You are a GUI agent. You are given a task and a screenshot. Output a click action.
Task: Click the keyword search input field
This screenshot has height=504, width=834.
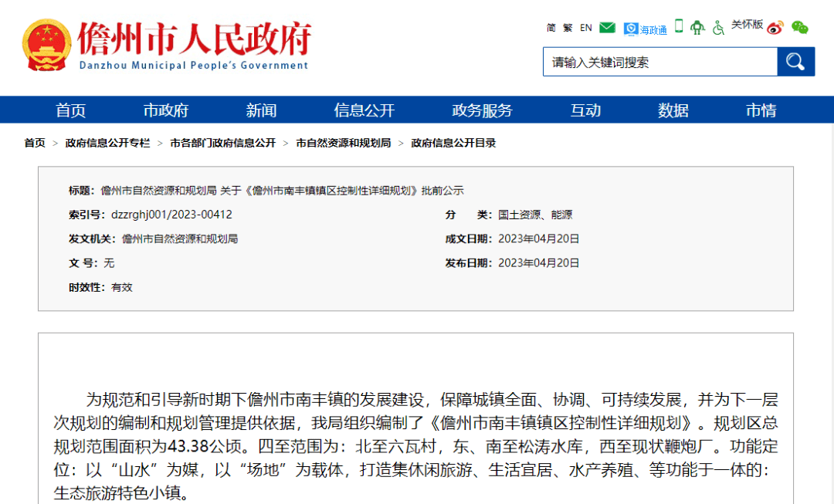659,62
